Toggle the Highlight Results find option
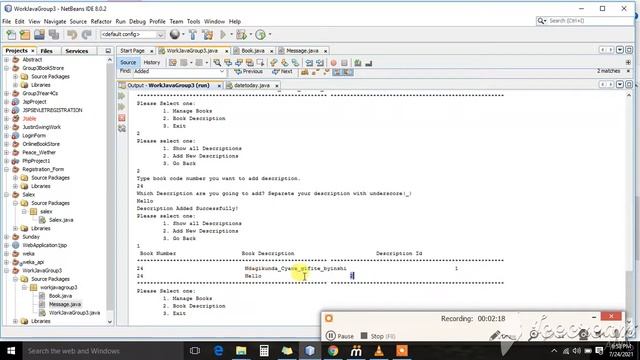640x360 pixels. pyautogui.click(x=337, y=72)
